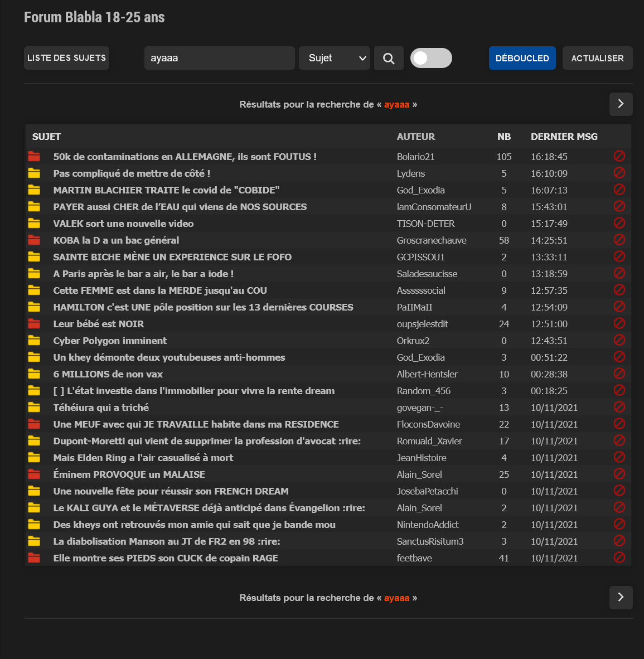Toggle the switch next to search button
The image size is (644, 659).
tap(431, 58)
